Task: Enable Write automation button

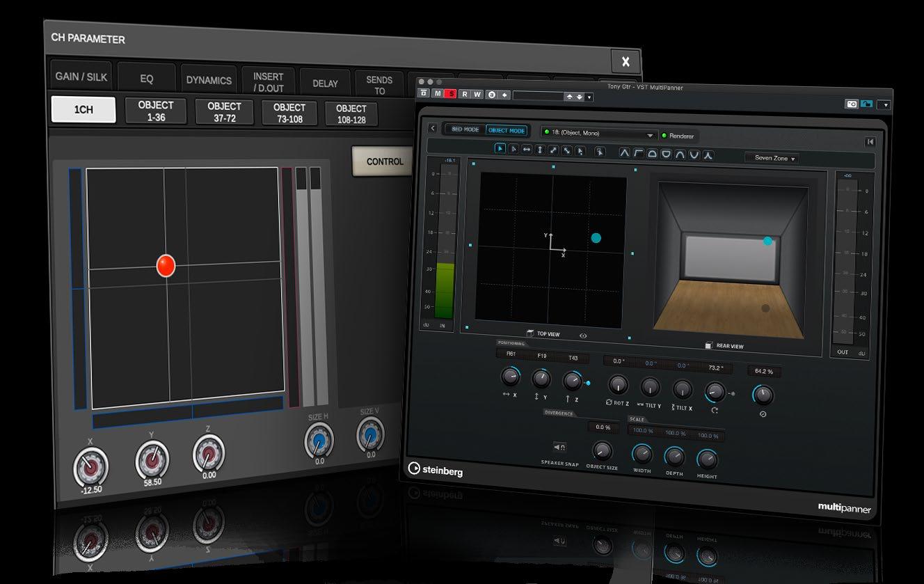Action: tap(477, 95)
